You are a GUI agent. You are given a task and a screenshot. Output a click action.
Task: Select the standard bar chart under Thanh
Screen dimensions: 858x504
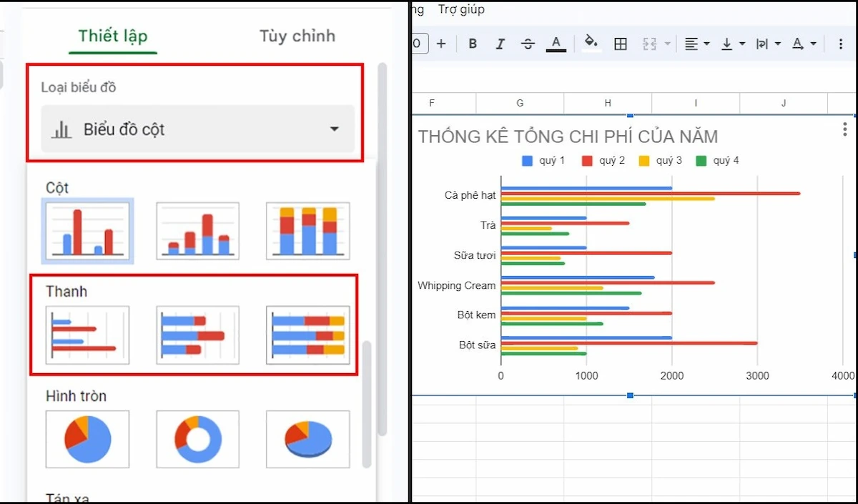[x=88, y=335]
